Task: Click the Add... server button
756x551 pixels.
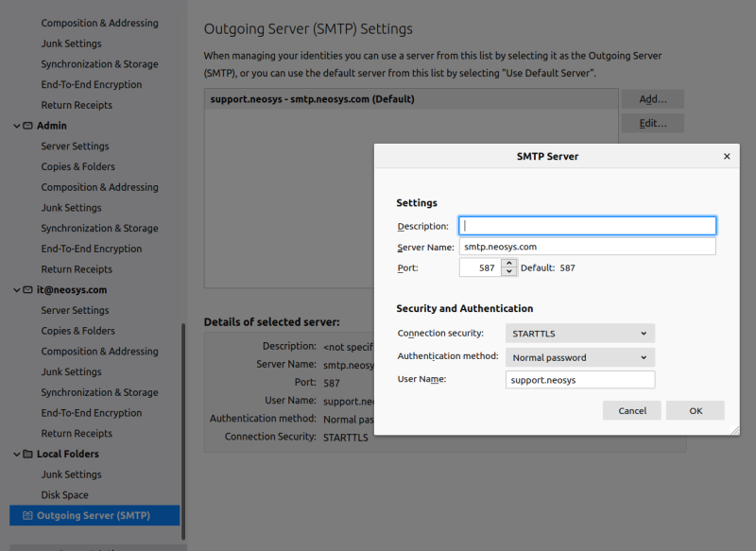Action: 653,99
